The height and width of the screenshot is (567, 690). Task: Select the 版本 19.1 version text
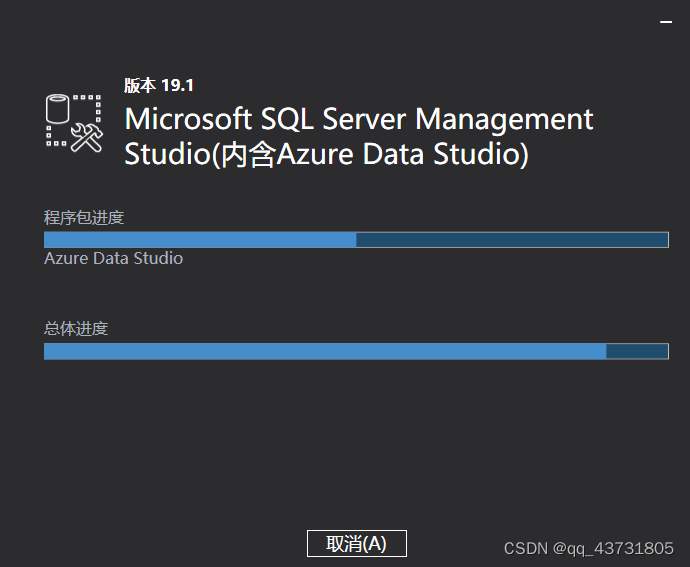click(x=158, y=85)
